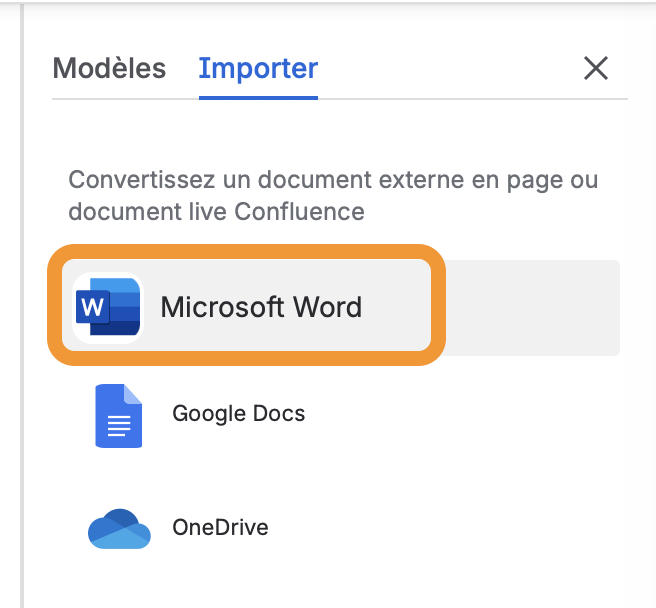Click the blue Google Docs icon

pos(118,414)
